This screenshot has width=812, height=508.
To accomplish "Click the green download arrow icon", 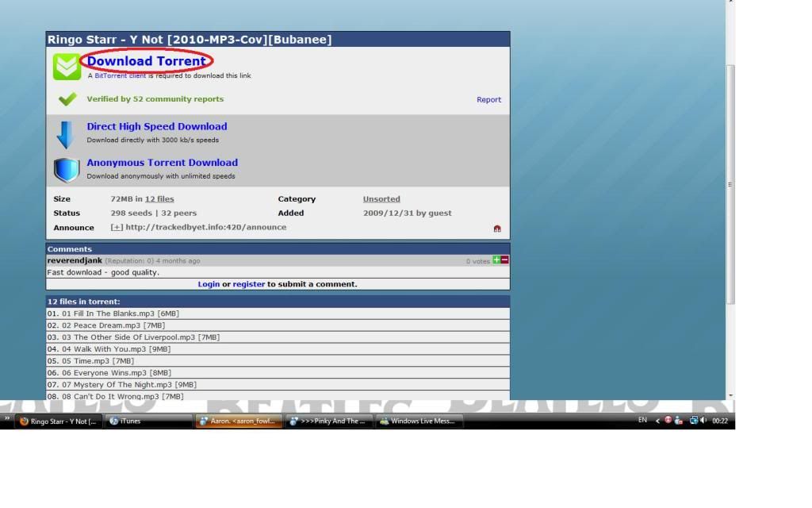I will (x=67, y=67).
